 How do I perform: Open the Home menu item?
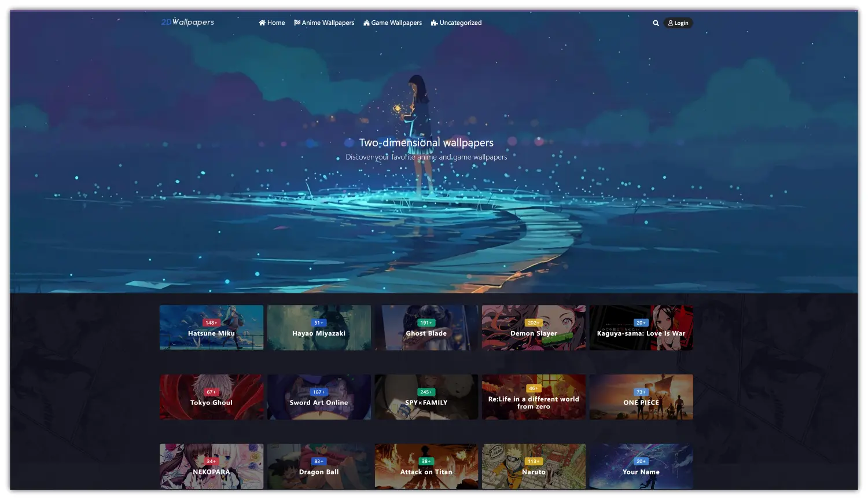(271, 23)
